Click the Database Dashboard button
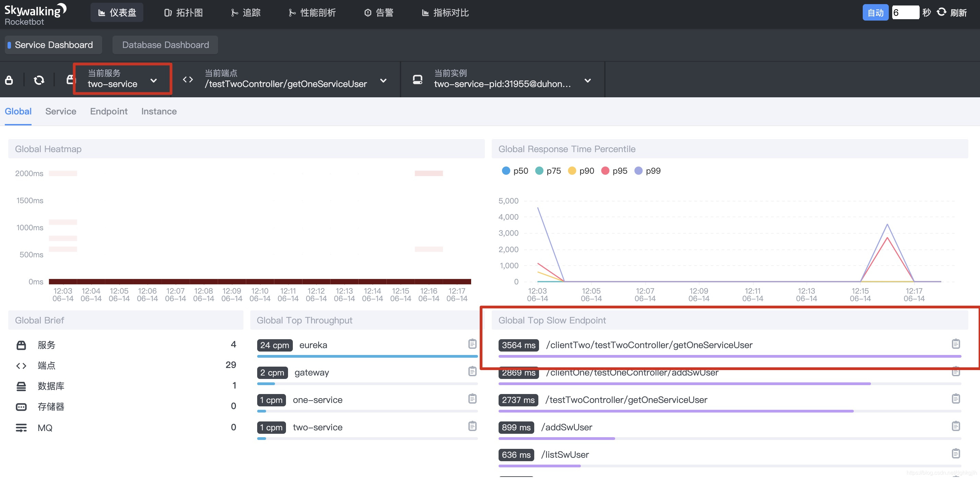 pyautogui.click(x=165, y=44)
